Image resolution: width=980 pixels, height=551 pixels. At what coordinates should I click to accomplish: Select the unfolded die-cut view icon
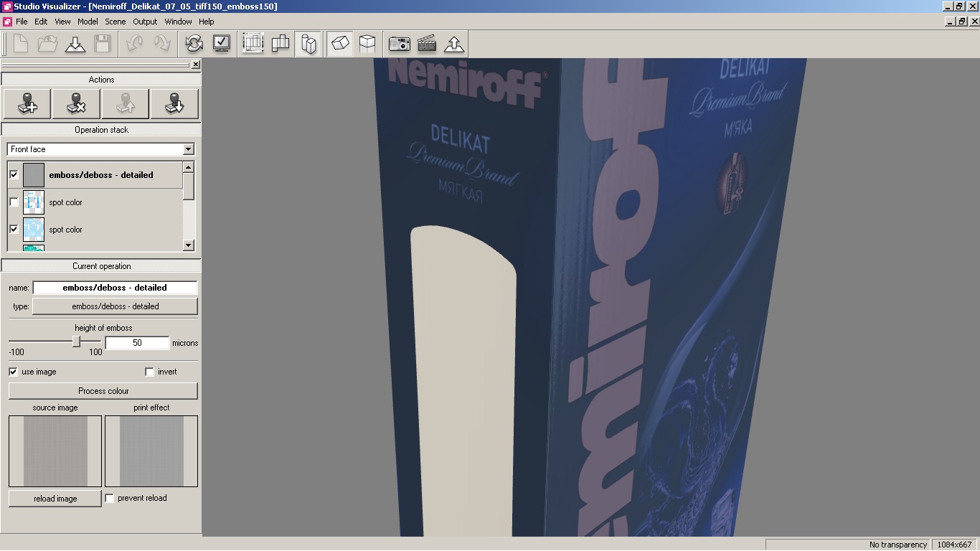pyautogui.click(x=281, y=44)
